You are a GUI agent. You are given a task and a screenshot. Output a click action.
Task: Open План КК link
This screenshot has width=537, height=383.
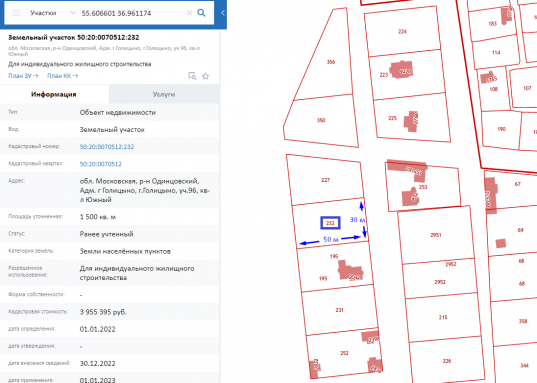click(63, 76)
